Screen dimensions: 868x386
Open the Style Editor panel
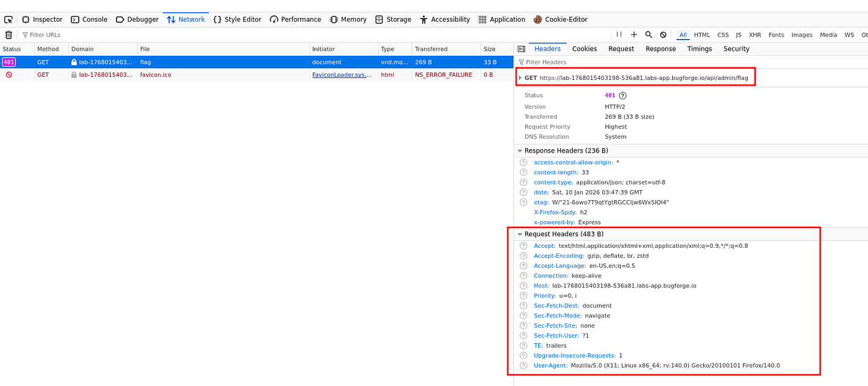point(237,19)
